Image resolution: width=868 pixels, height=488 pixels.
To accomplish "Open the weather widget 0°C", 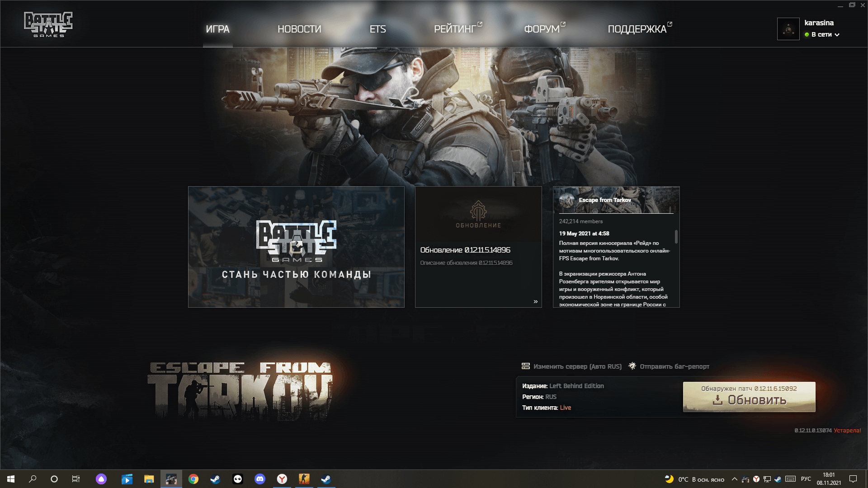I will click(694, 479).
